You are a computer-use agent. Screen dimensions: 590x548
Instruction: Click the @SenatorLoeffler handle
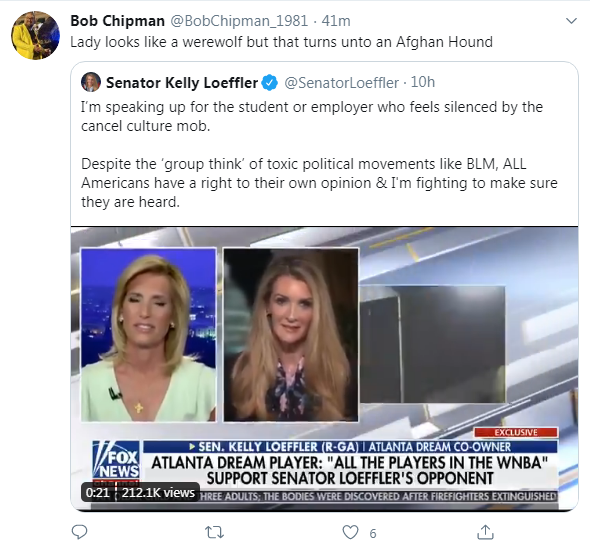click(x=341, y=82)
